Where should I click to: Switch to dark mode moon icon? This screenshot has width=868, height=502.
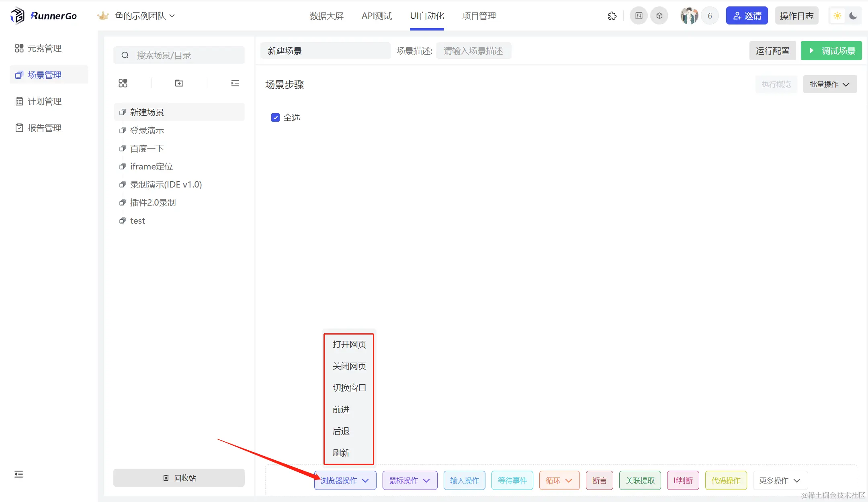853,16
